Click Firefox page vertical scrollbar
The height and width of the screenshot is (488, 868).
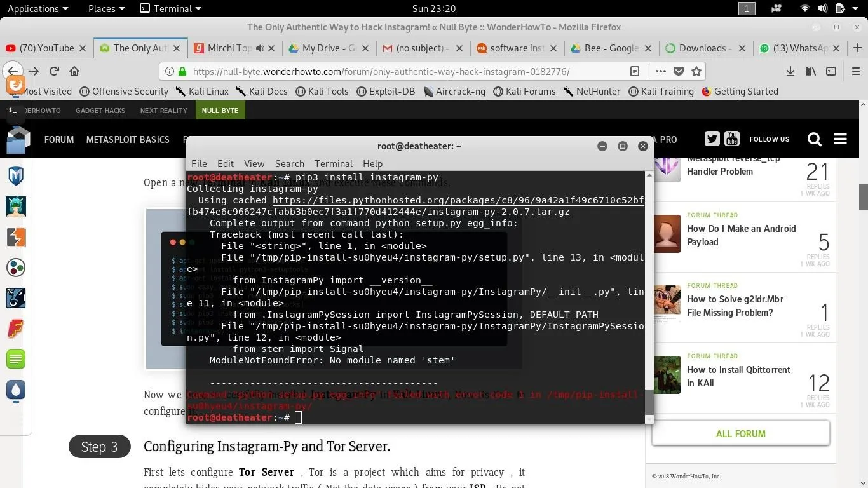point(864,196)
